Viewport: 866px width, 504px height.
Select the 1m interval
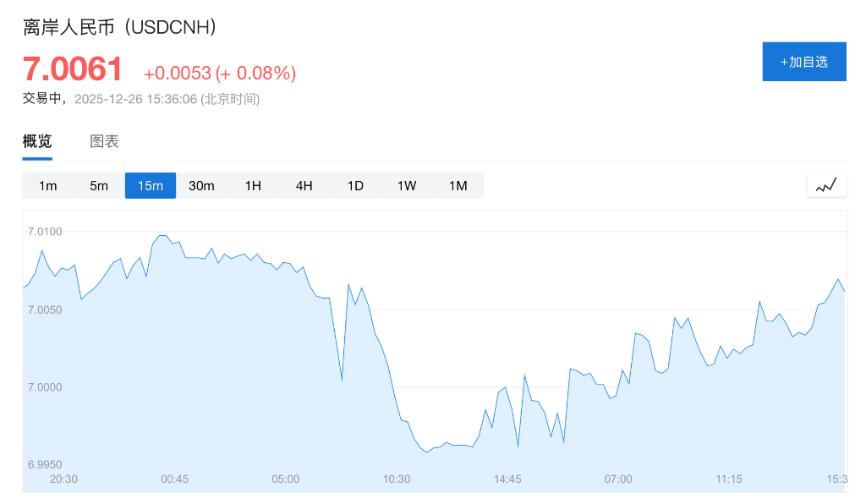click(48, 185)
